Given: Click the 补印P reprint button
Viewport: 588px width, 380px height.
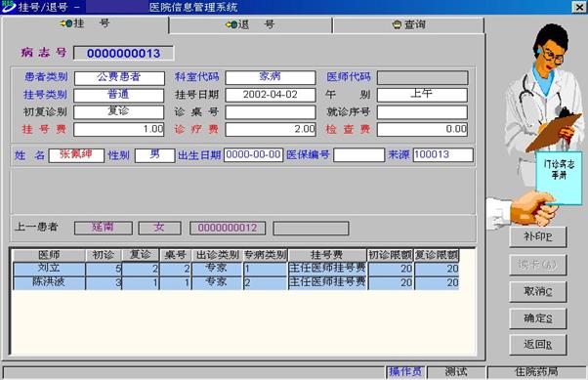Looking at the screenshot, I should (538, 236).
